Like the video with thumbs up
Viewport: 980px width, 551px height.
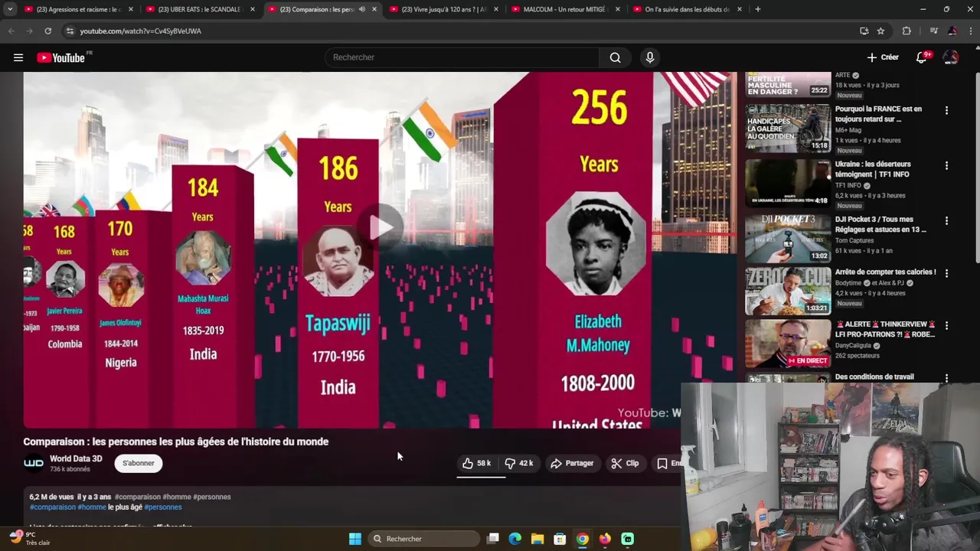coord(476,463)
